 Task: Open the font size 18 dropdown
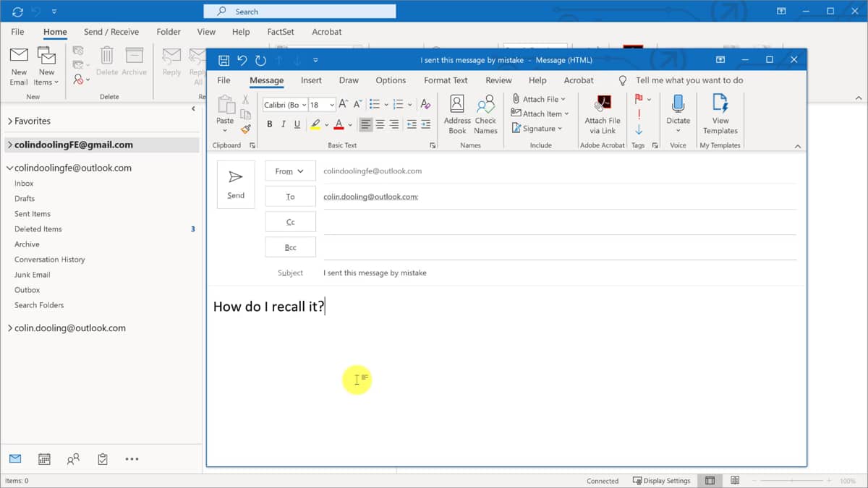332,105
